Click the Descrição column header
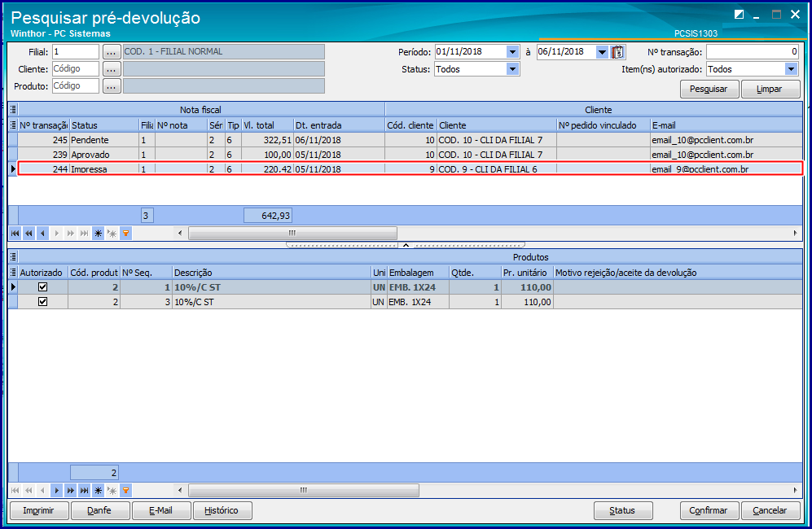Screen dimensions: 812x529 pos(271,273)
